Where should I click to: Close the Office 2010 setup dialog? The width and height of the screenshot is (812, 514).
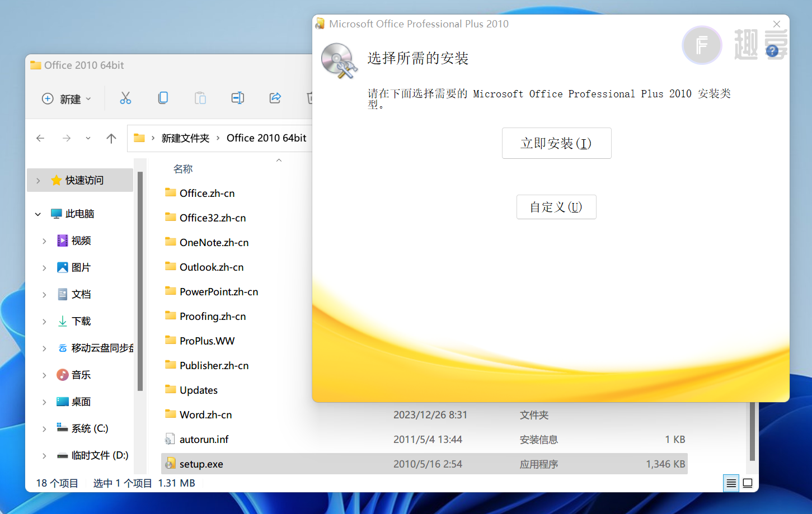click(777, 24)
